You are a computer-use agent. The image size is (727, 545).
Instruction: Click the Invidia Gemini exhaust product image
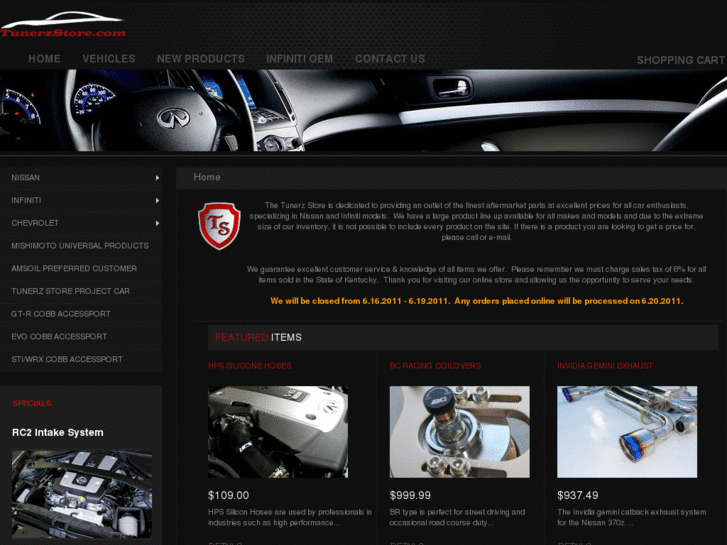coord(627,432)
